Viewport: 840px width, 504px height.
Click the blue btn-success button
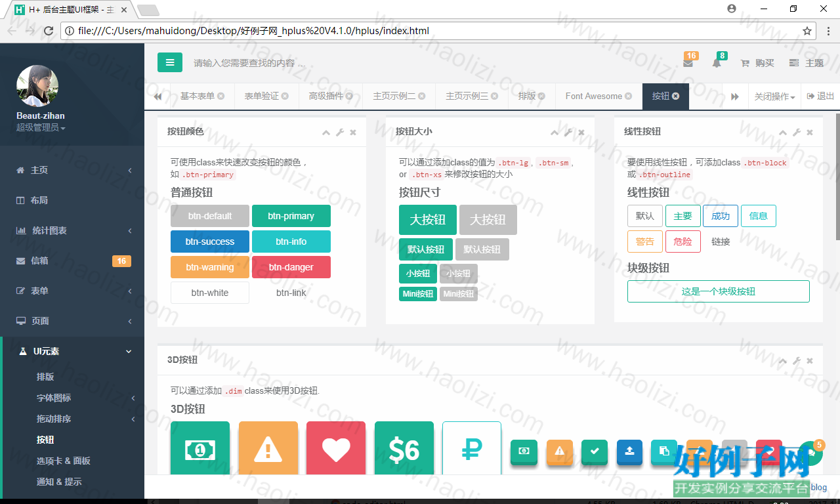coord(210,241)
